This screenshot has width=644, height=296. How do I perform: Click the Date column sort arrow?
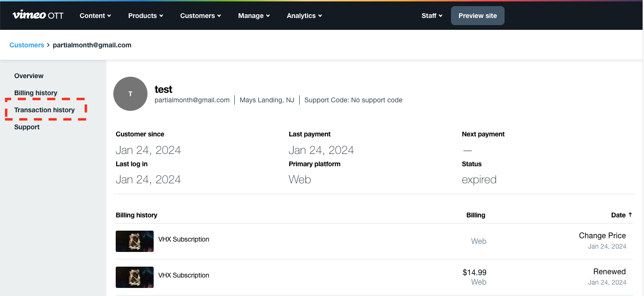point(630,215)
